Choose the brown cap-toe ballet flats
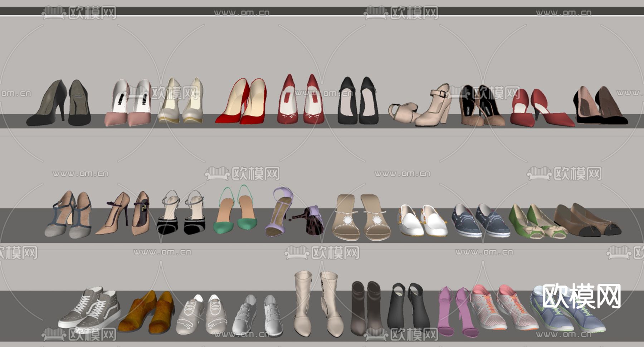 588,220
